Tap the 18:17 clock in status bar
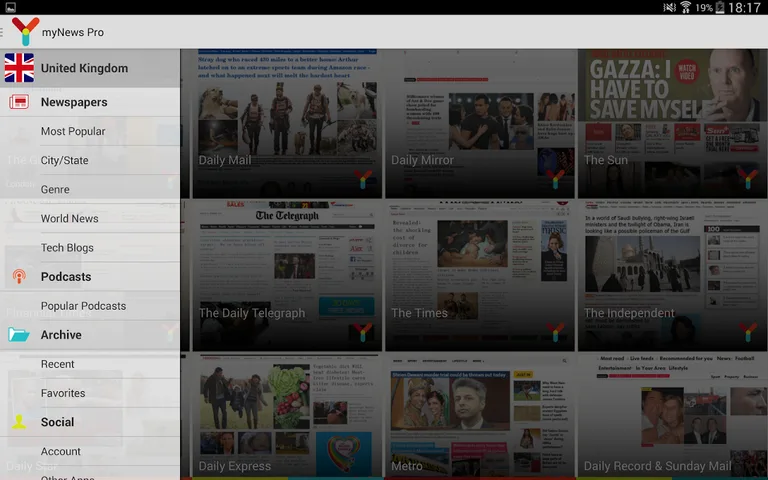 tap(744, 7)
